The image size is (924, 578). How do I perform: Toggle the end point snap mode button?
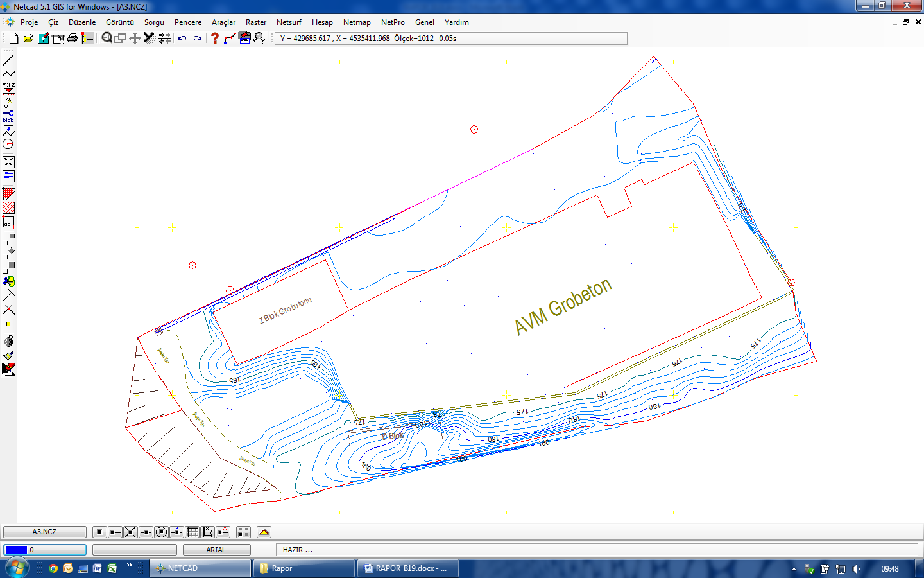point(115,532)
